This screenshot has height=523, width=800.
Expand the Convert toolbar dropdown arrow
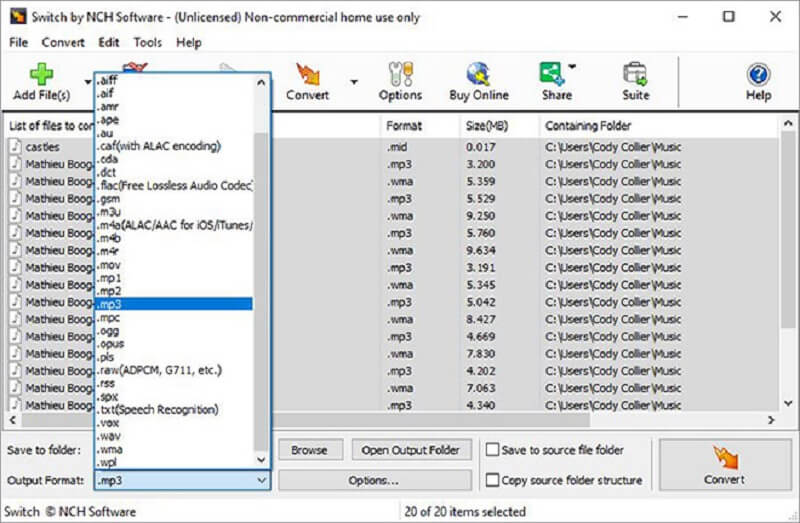click(x=354, y=82)
